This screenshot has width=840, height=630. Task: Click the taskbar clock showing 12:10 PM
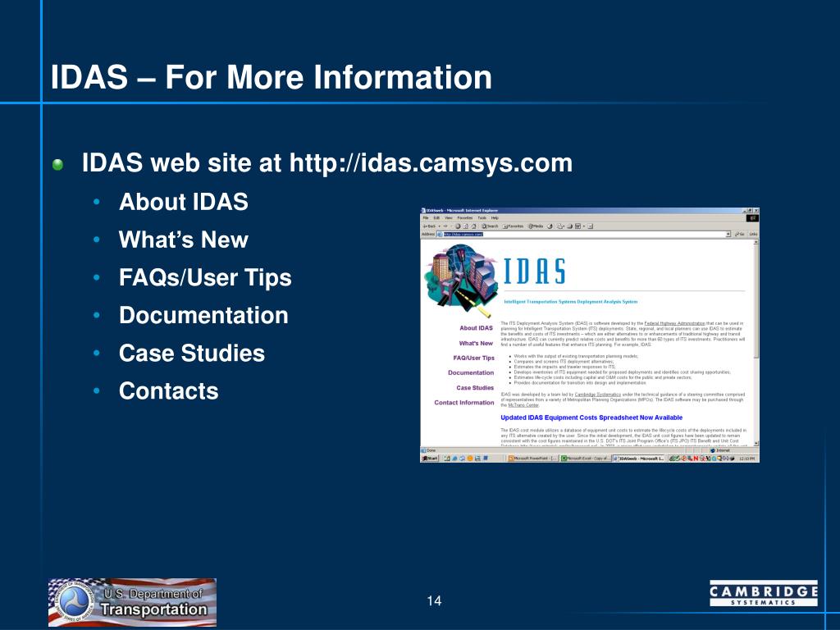click(x=746, y=459)
